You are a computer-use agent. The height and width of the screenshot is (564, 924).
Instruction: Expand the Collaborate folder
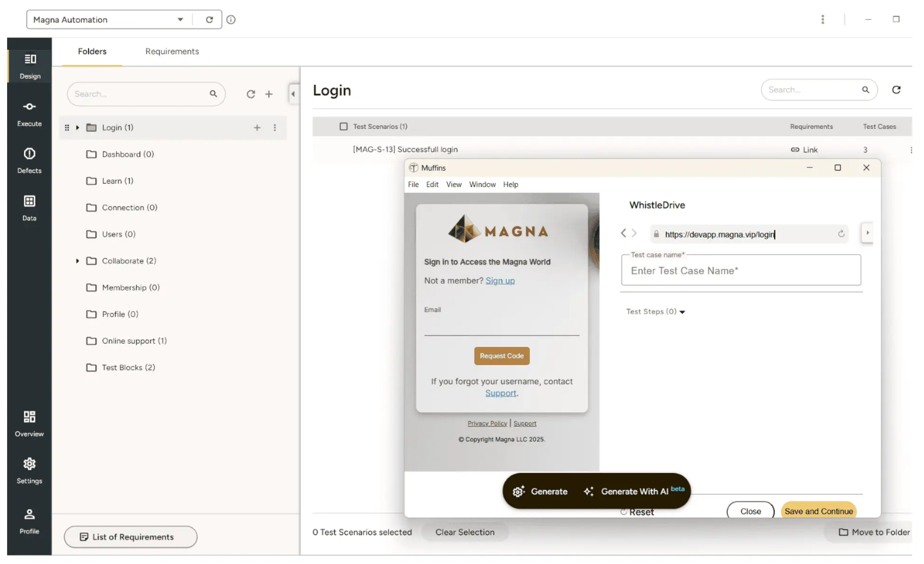pos(77,261)
